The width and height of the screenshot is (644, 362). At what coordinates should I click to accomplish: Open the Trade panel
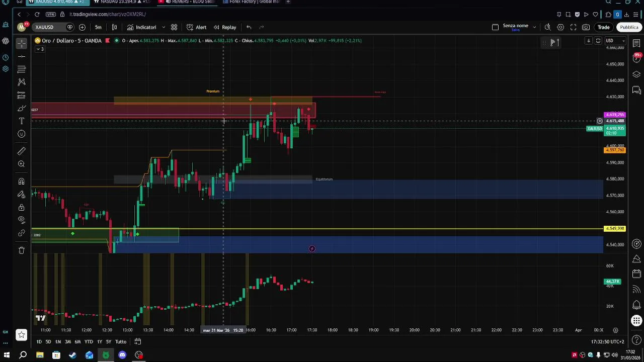click(604, 27)
